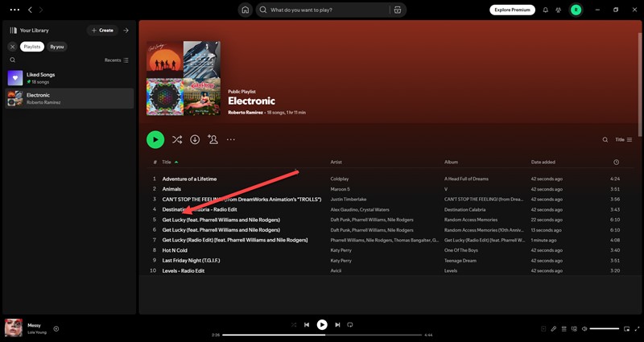This screenshot has height=342, width=644.
Task: Go to Spotify Home
Action: 246,10
